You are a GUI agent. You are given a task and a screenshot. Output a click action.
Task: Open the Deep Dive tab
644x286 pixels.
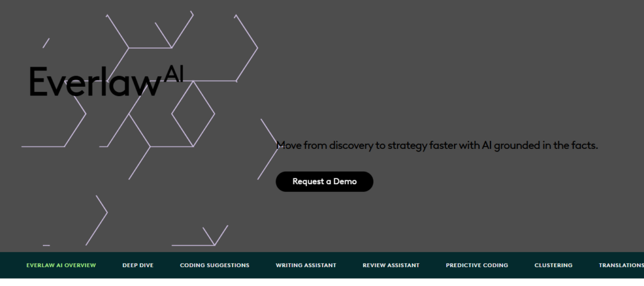pyautogui.click(x=138, y=265)
